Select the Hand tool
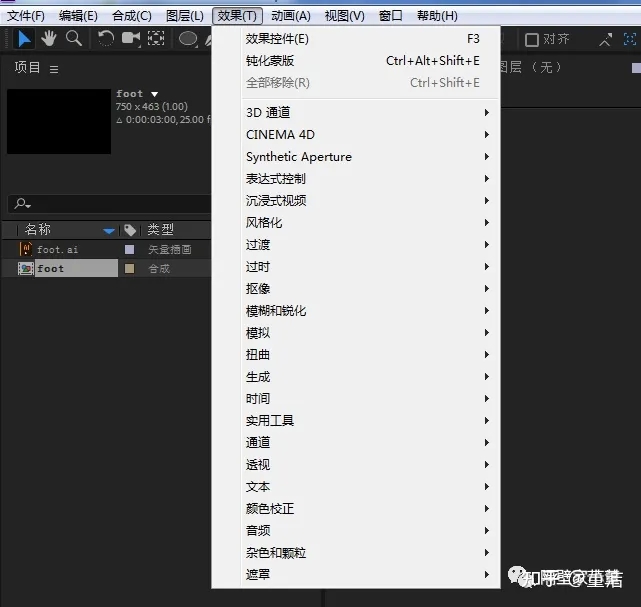The width and height of the screenshot is (641, 607). pyautogui.click(x=49, y=39)
